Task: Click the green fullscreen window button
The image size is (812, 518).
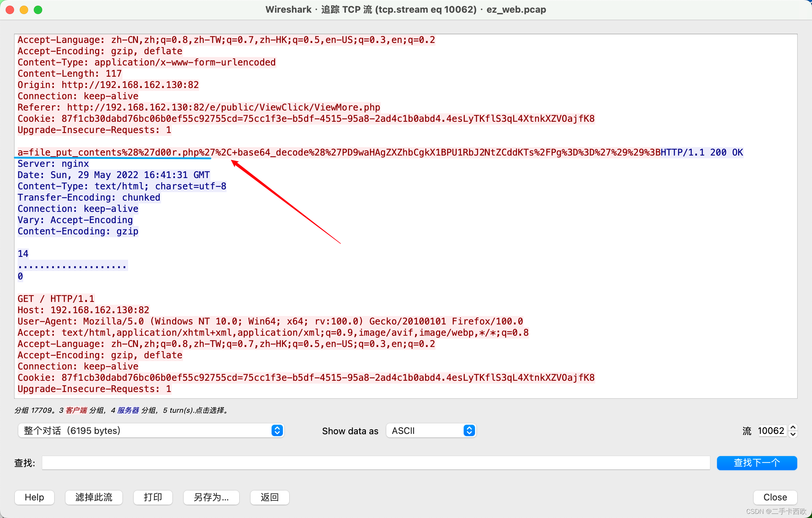Action: coord(38,10)
